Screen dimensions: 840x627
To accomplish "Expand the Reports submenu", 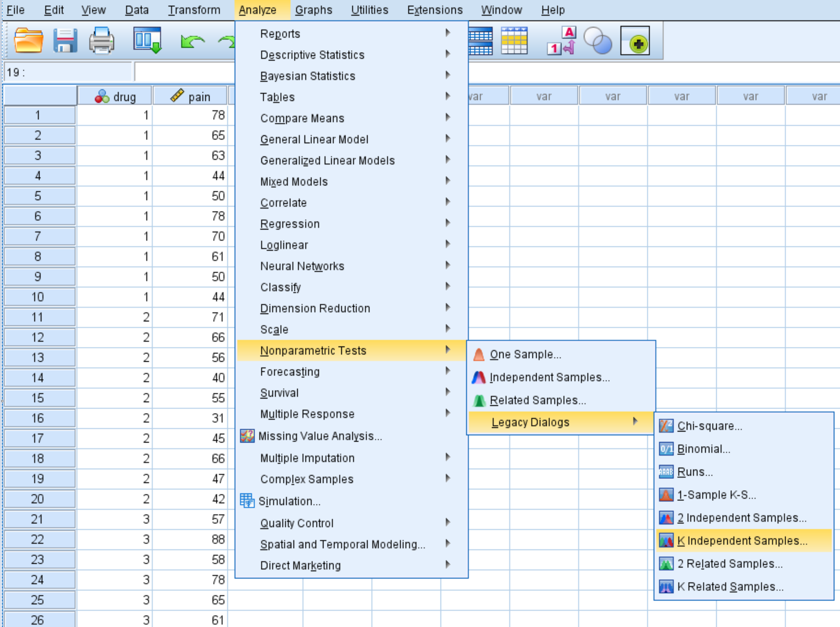I will point(448,33).
